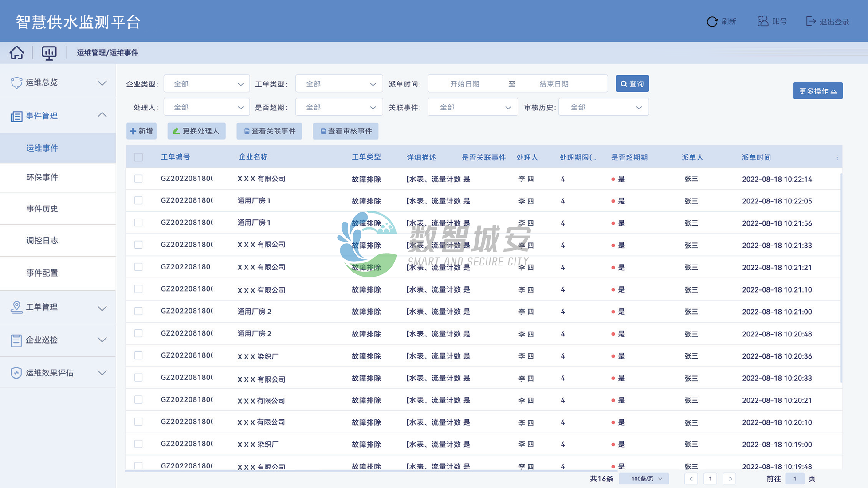
Task: Click the table vertical scrollbar
Action: pos(841,277)
